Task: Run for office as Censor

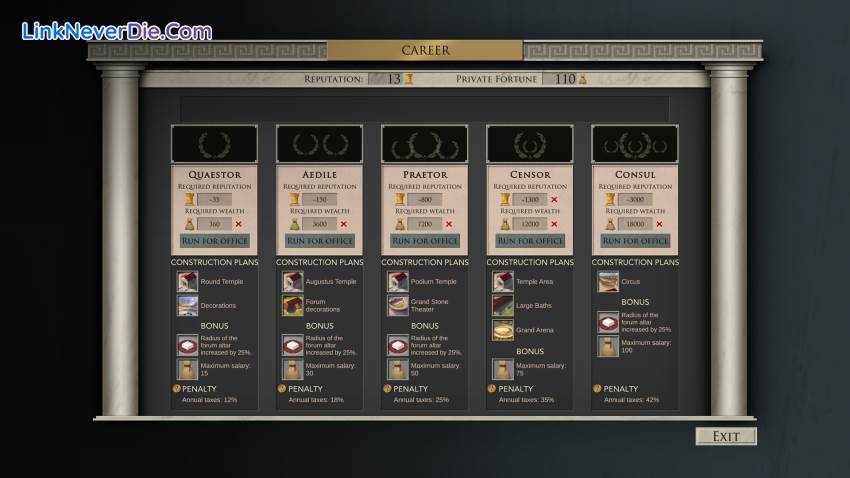Action: point(530,241)
